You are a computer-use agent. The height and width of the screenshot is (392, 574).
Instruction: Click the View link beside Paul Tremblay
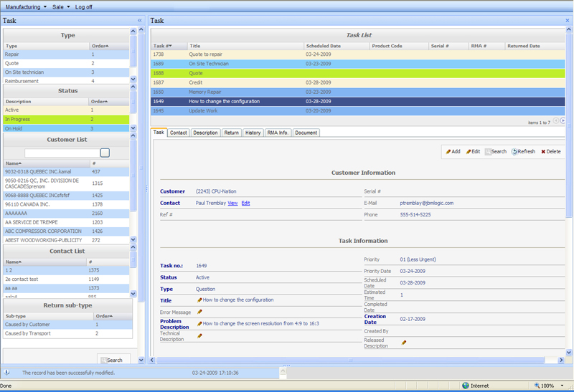pyautogui.click(x=232, y=204)
